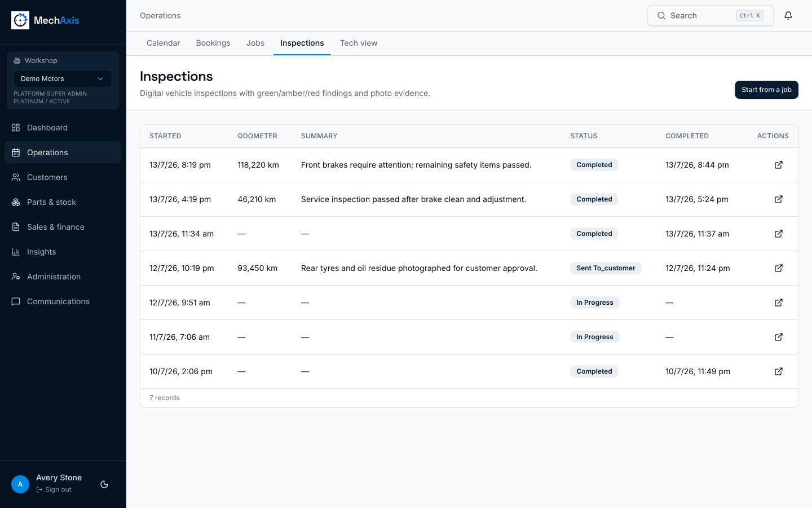Click the ODOMETER column header
This screenshot has height=508, width=812.
coord(257,136)
